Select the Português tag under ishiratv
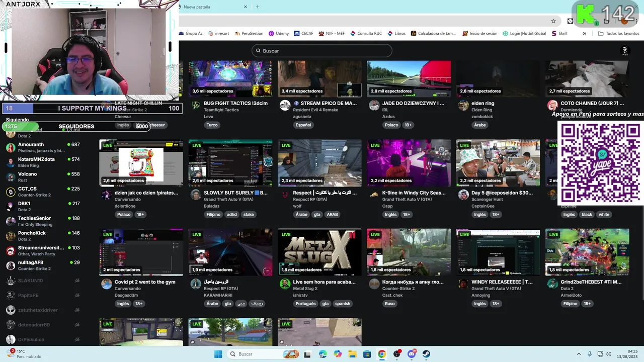The width and height of the screenshot is (644, 362). 305,304
